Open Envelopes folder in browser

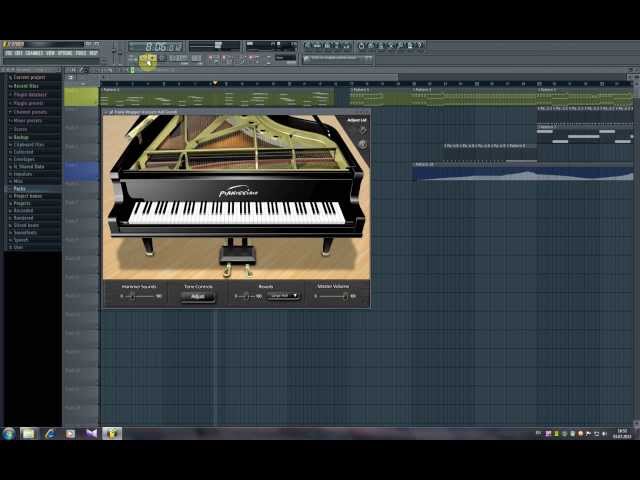click(x=24, y=160)
